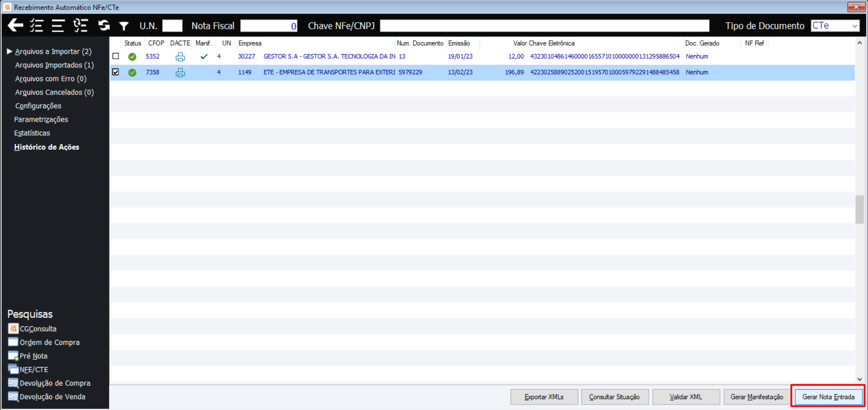Open the Devolução de Compra search icon

tap(13, 383)
